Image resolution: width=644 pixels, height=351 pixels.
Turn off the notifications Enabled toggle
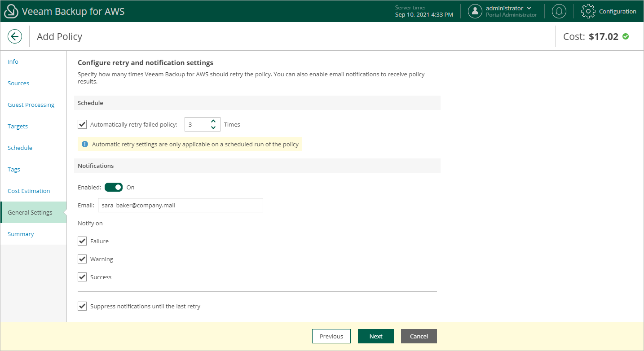coord(114,187)
